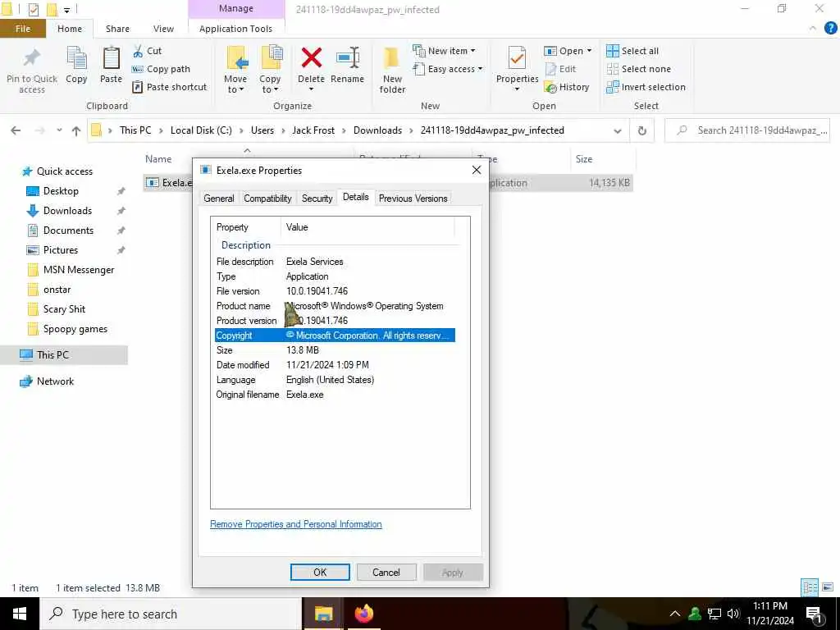This screenshot has width=840, height=630.
Task: Select the File description row
Action: 335,262
